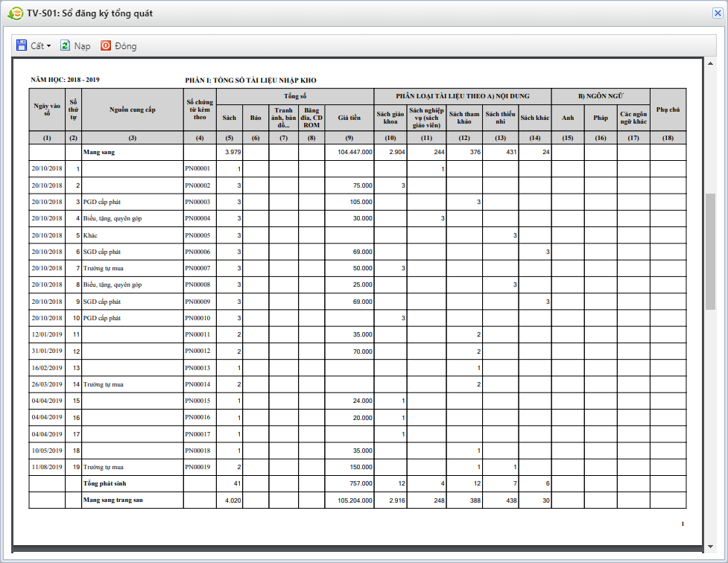728x563 pixels.
Task: Click the 'Mang sang' row label
Action: click(x=99, y=152)
